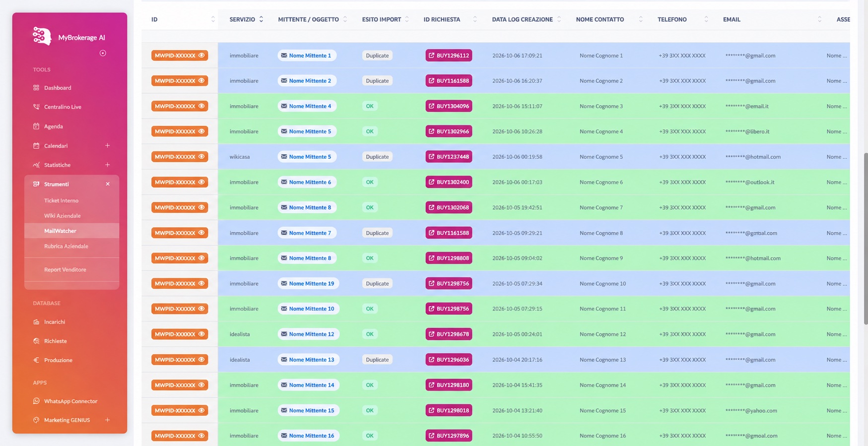Open Dashboard via its sidebar icon
The image size is (868, 446).
pos(36,88)
